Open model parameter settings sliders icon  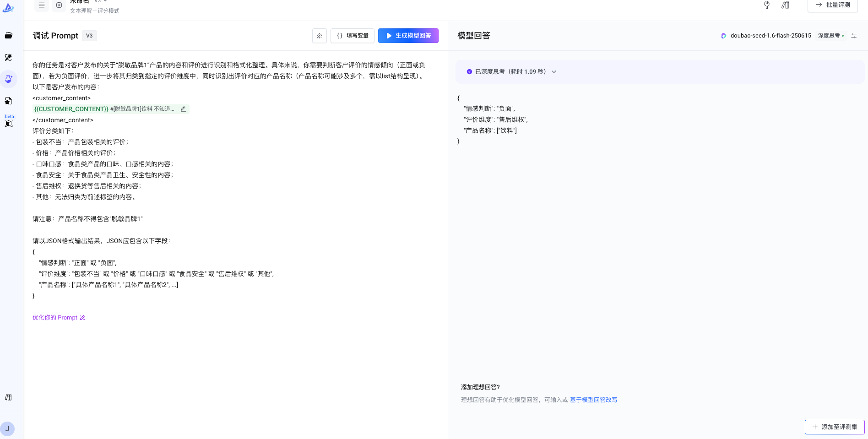pyautogui.click(x=854, y=36)
